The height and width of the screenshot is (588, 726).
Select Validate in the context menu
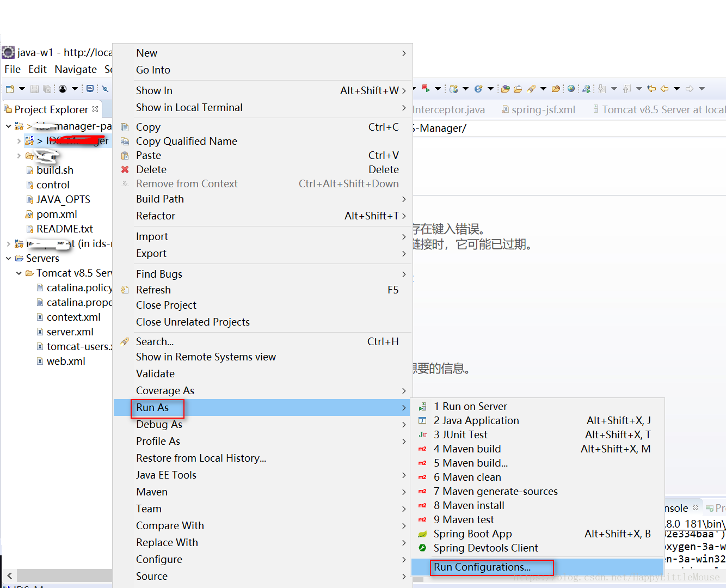click(262, 373)
